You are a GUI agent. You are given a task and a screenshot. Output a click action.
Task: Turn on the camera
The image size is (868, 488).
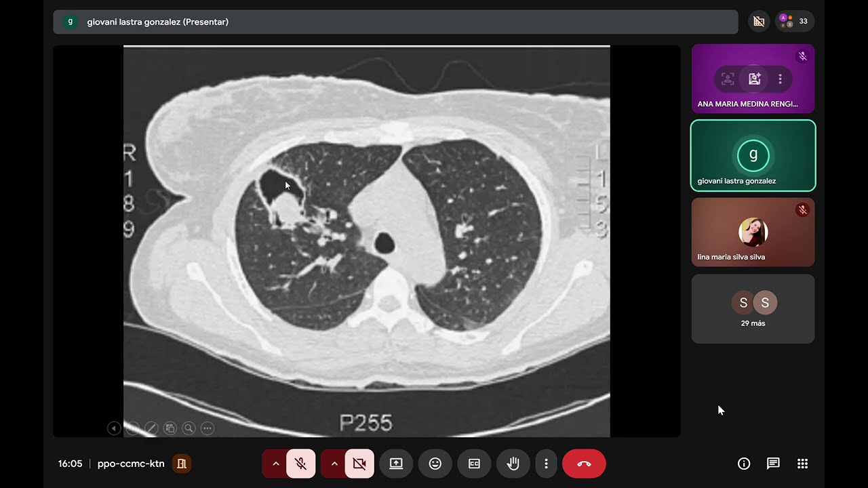359,464
